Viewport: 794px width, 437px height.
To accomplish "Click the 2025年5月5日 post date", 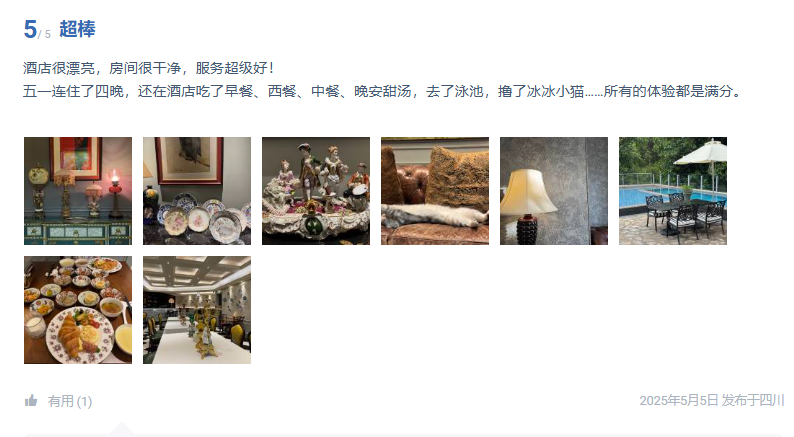I will click(679, 401).
